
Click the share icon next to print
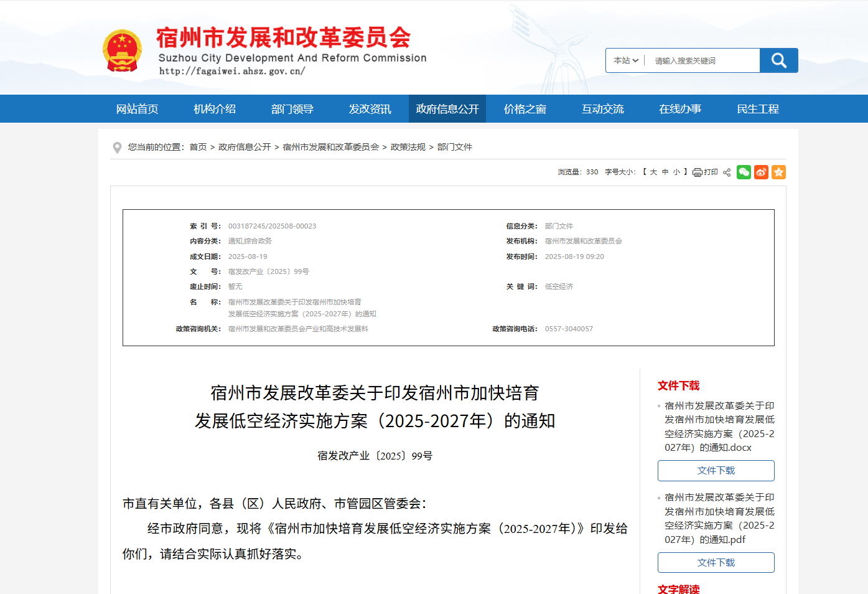coord(727,172)
